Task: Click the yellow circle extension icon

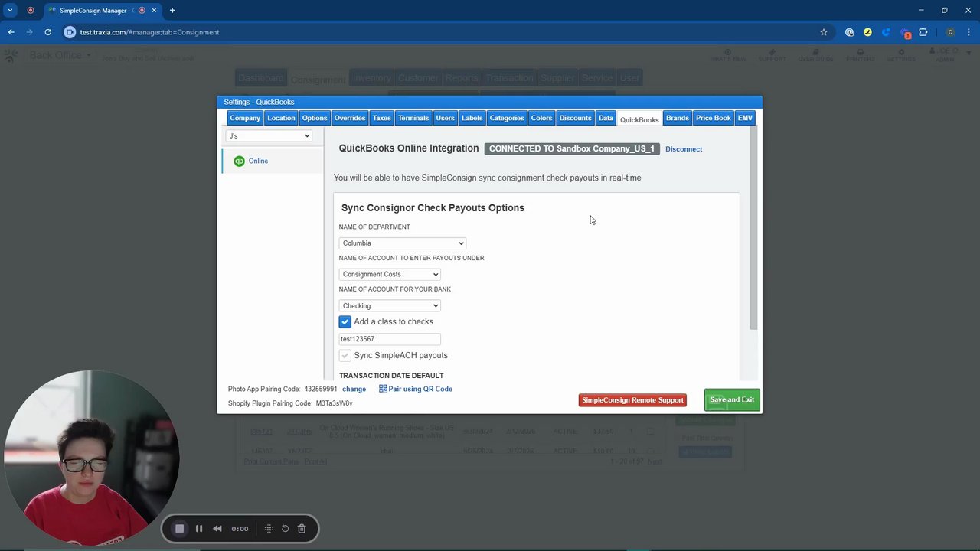Action: pyautogui.click(x=867, y=32)
